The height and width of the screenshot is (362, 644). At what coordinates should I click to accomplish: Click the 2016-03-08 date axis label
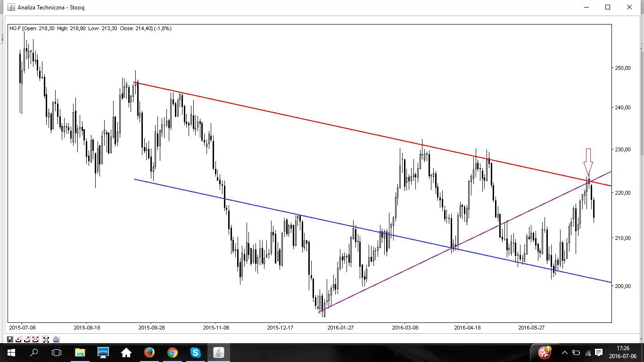405,327
